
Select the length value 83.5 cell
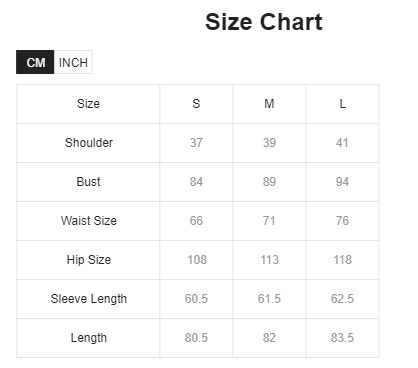coord(342,338)
